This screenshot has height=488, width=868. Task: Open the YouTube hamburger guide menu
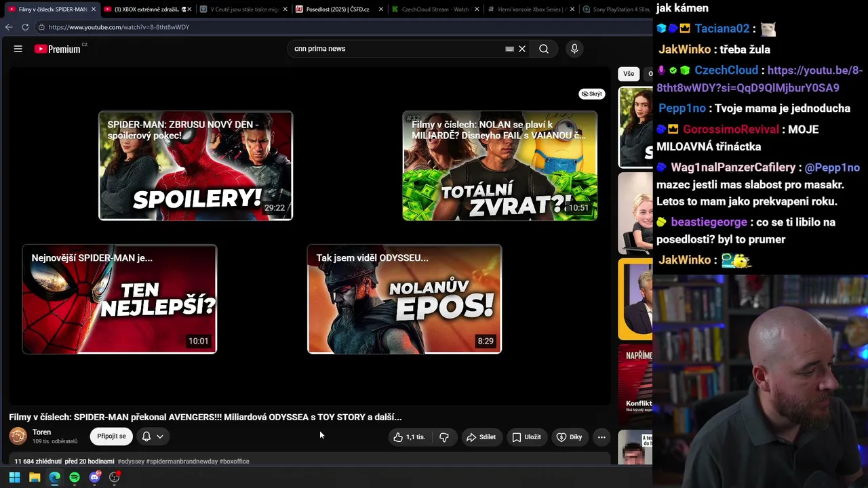[18, 49]
